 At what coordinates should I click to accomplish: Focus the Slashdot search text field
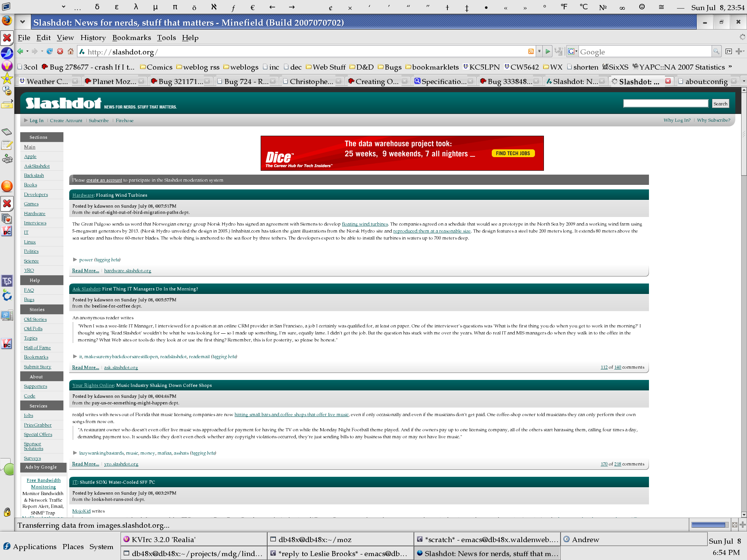click(x=666, y=103)
